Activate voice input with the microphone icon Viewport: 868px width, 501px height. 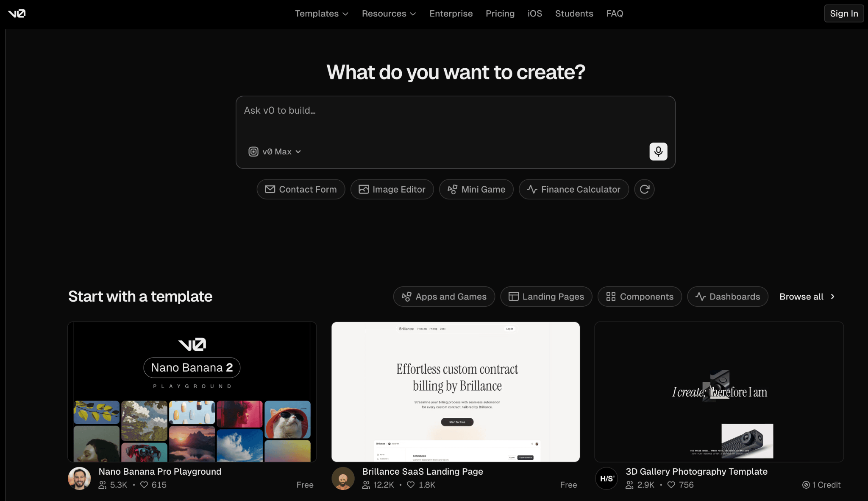click(658, 151)
